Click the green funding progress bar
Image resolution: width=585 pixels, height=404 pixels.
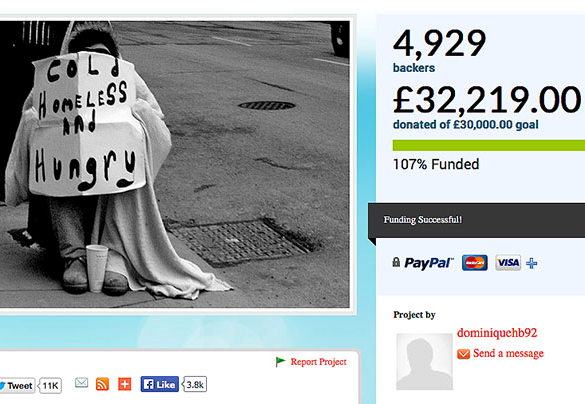(x=489, y=145)
